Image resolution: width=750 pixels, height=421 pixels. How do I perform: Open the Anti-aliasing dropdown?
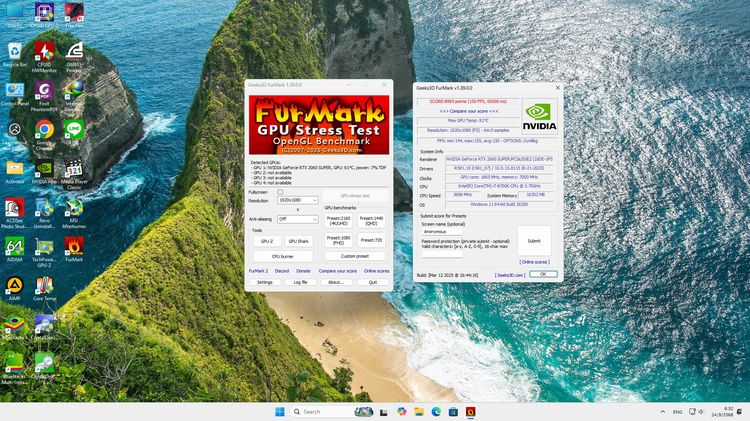tap(298, 219)
